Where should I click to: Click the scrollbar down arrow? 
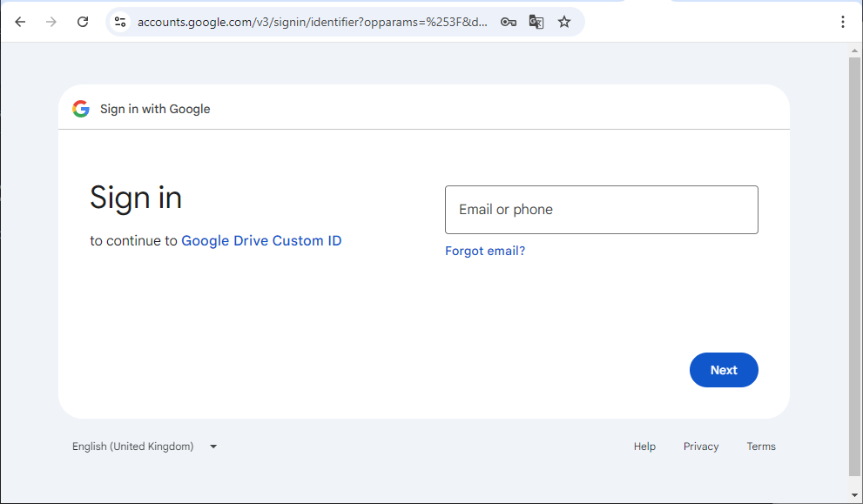point(855,496)
